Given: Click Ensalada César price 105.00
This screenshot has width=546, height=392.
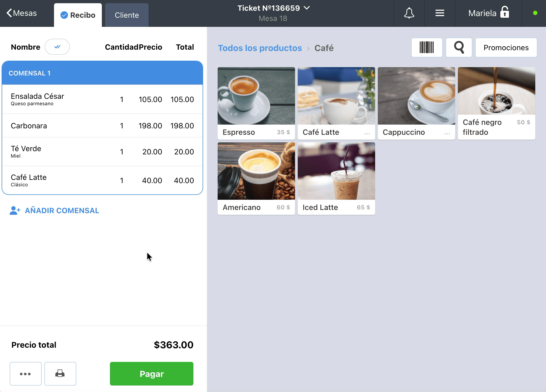Looking at the screenshot, I should pyautogui.click(x=150, y=99).
